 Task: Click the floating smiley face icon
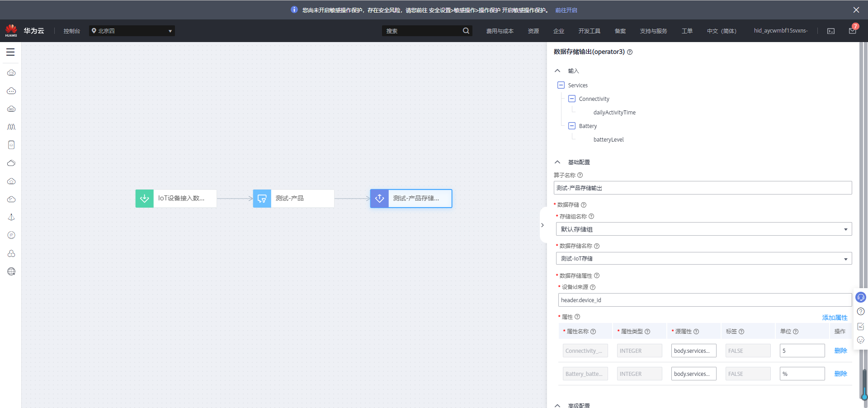pyautogui.click(x=861, y=340)
